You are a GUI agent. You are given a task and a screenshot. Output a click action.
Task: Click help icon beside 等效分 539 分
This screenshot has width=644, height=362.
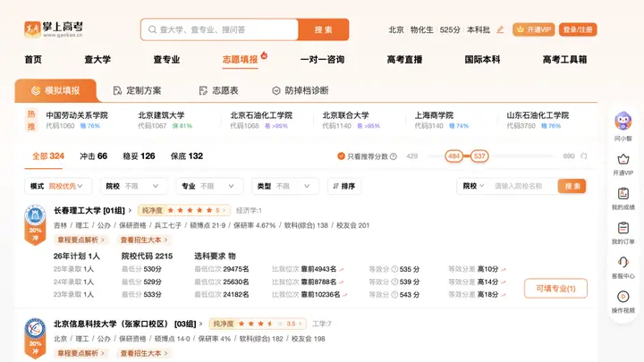tap(394, 282)
